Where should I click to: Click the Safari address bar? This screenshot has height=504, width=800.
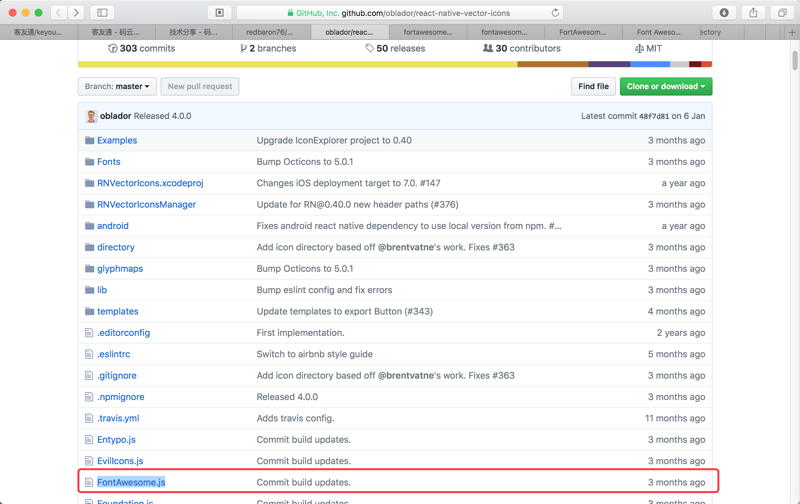click(x=400, y=13)
